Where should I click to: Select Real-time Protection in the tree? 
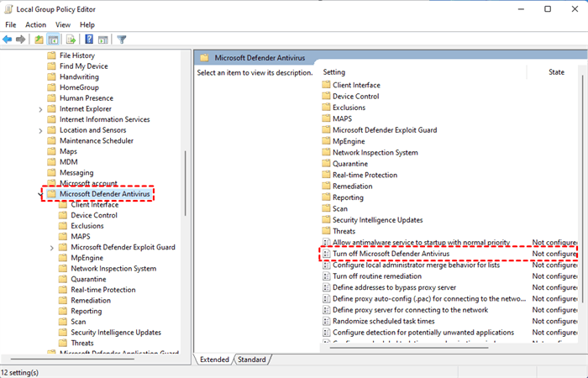click(103, 290)
